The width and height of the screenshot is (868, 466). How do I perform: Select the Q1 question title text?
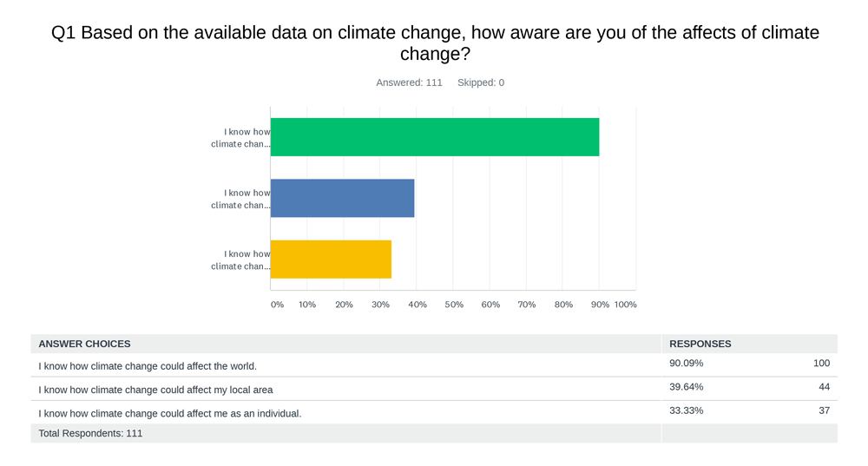click(x=434, y=43)
